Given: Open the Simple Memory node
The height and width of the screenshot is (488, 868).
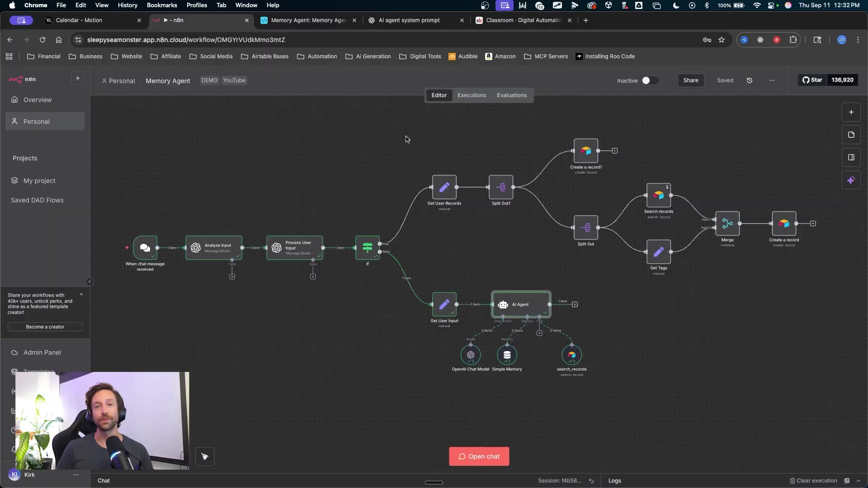Looking at the screenshot, I should (x=507, y=355).
